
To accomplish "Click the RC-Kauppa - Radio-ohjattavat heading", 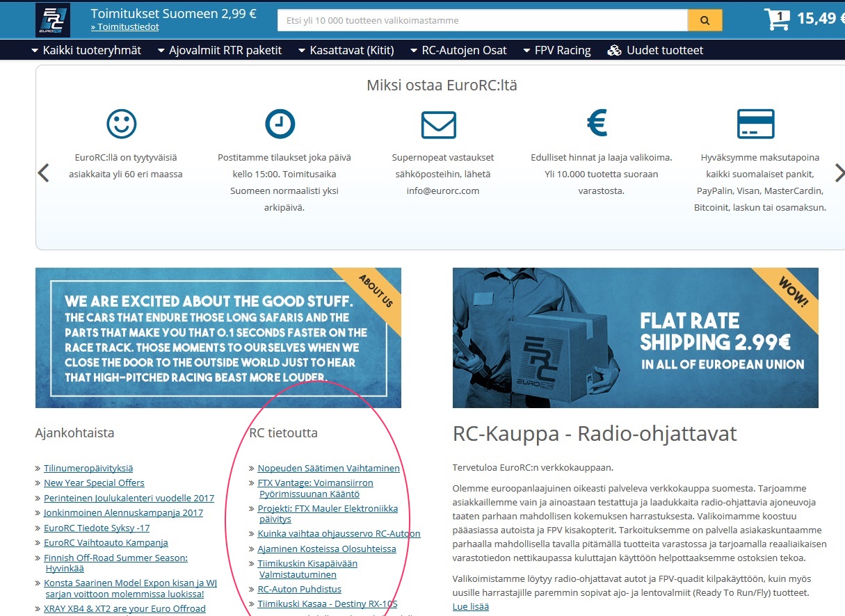I will 595,434.
